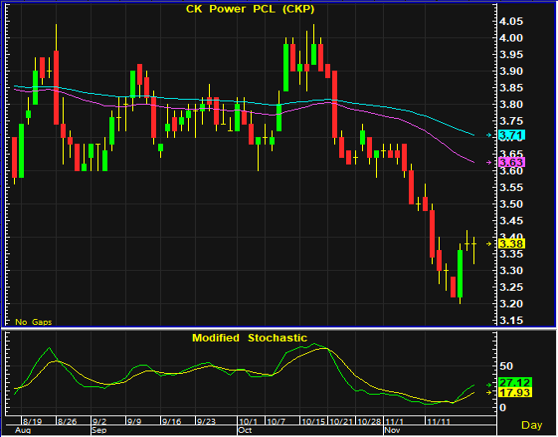Click the yellow 17.93 stochastic value tag
This screenshot has width=558, height=437.
[x=515, y=393]
